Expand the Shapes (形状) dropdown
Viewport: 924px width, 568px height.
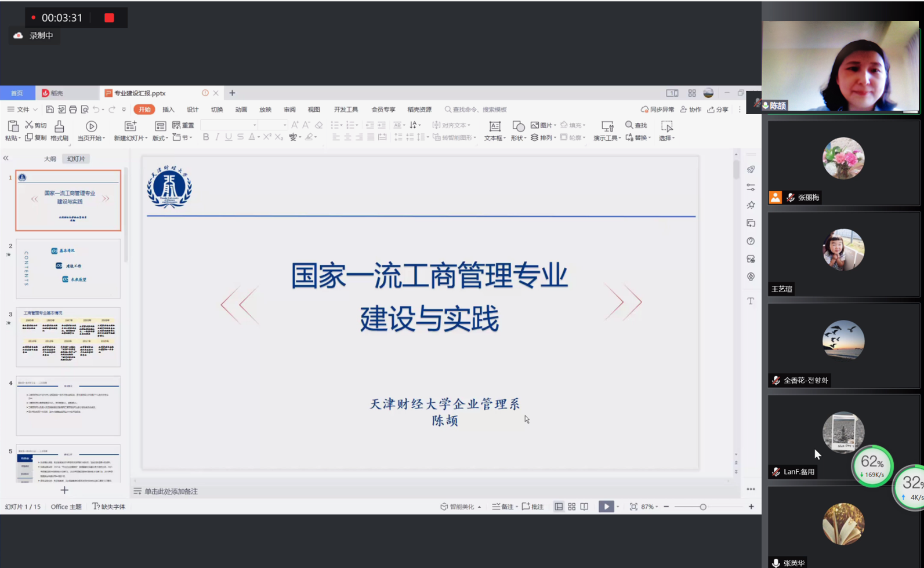[x=517, y=138]
